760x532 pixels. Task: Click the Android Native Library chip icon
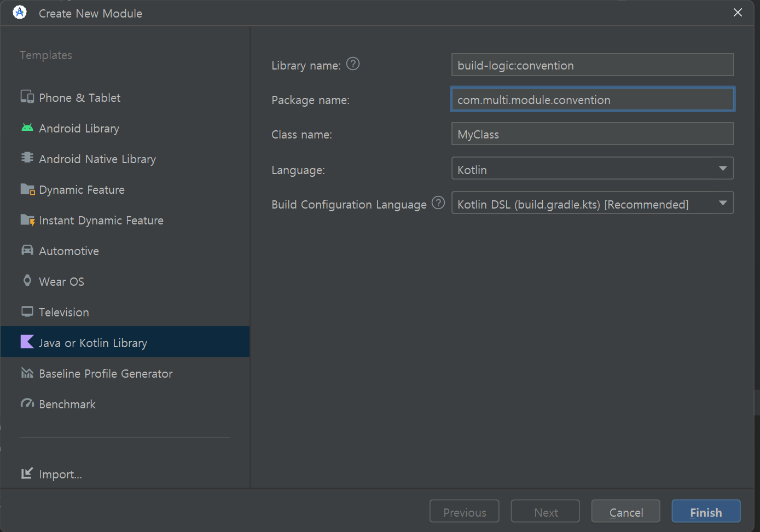[27, 158]
